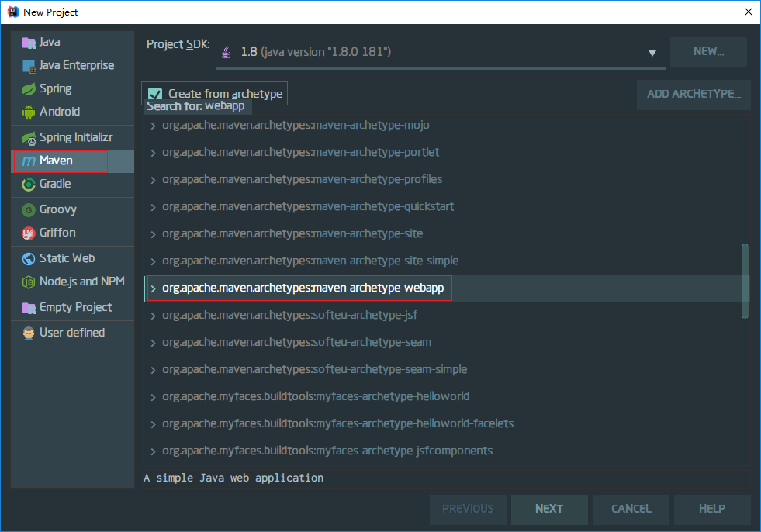Open the Project SDK dropdown arrow
This screenshot has height=532, width=761.
tap(652, 53)
